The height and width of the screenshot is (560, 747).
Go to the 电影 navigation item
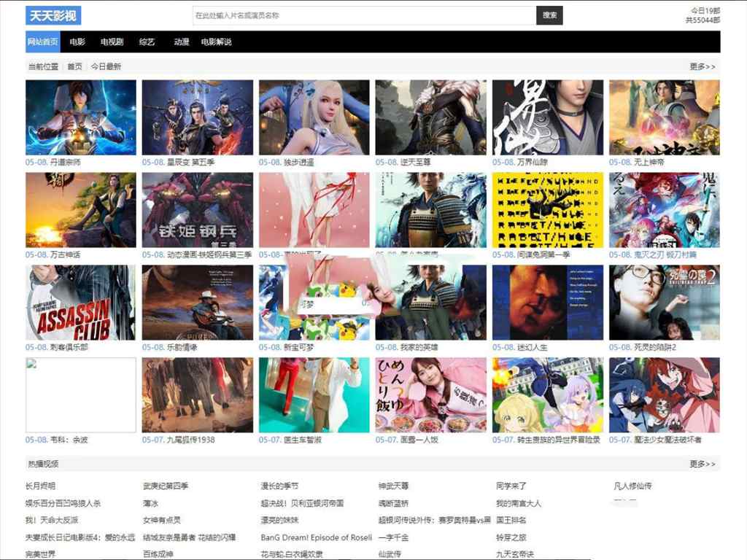coord(77,42)
